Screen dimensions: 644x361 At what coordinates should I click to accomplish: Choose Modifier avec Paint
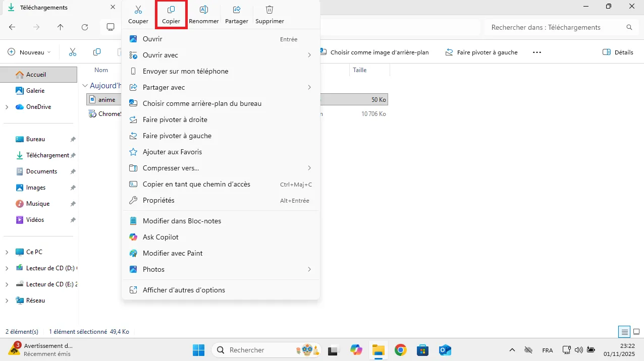tap(173, 253)
